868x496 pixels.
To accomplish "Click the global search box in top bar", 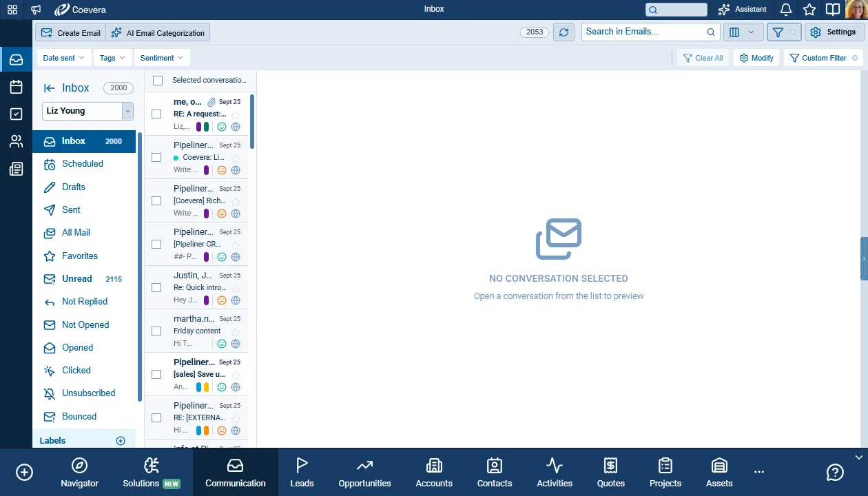I will click(x=676, y=10).
